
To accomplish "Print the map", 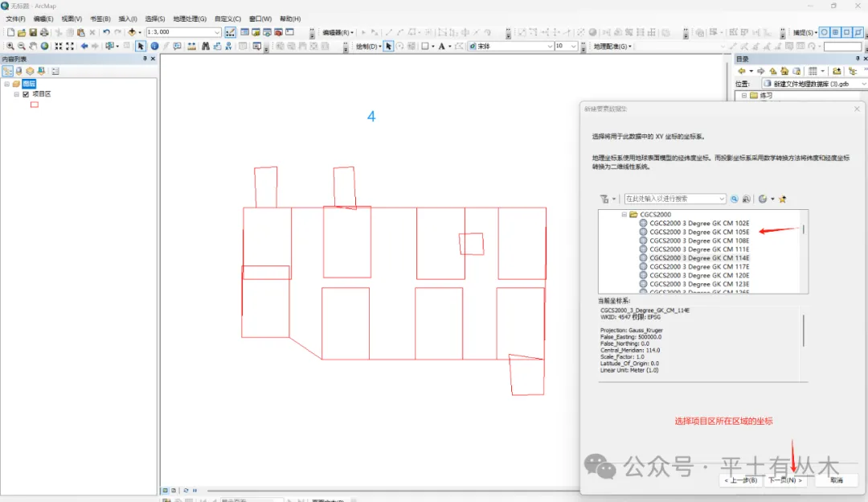I will (43, 33).
